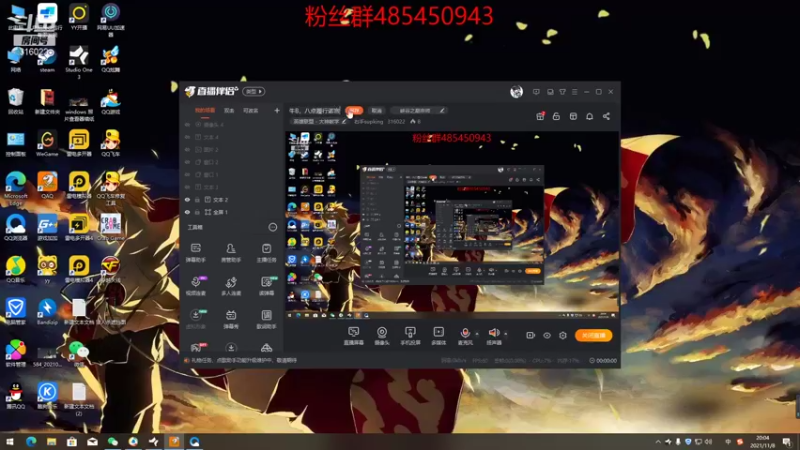Open the 弹幕秀 tool
This screenshot has height=450, width=800.
click(x=231, y=319)
